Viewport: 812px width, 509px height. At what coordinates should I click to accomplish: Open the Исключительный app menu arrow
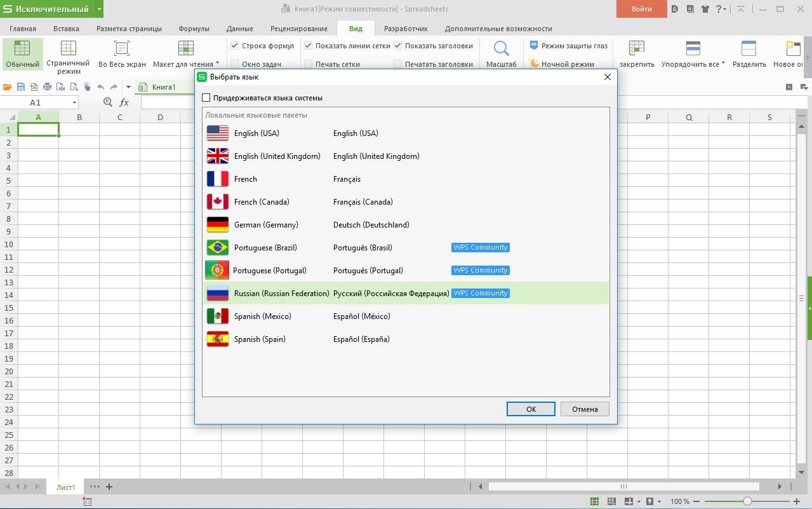tap(99, 9)
